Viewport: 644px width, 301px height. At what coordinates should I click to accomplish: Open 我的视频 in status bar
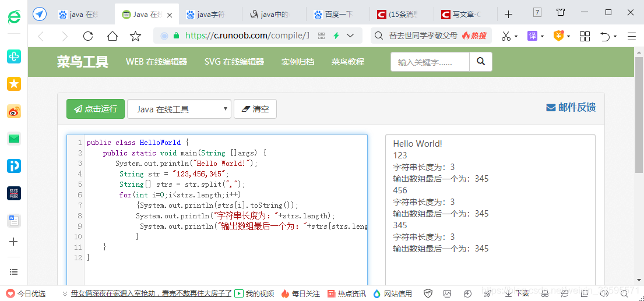point(254,293)
